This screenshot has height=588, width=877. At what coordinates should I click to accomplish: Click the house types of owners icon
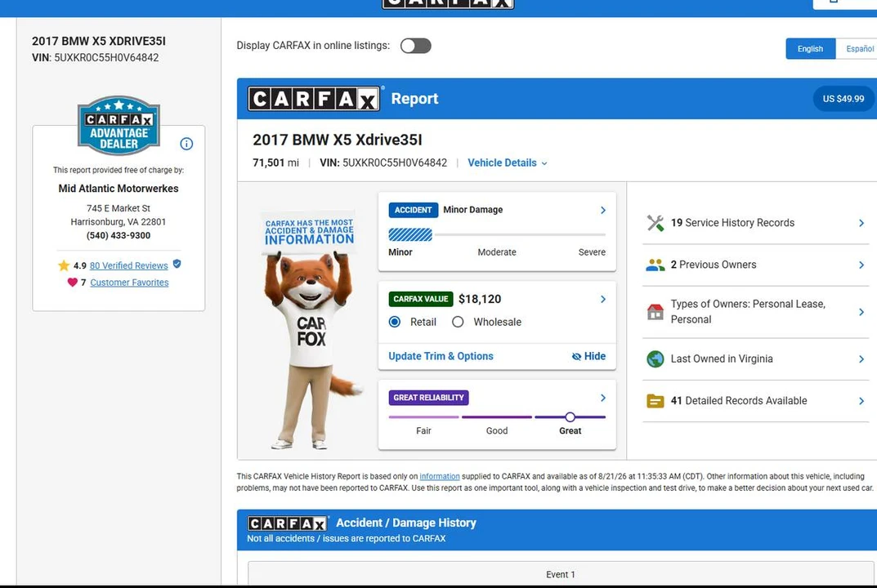pos(655,312)
